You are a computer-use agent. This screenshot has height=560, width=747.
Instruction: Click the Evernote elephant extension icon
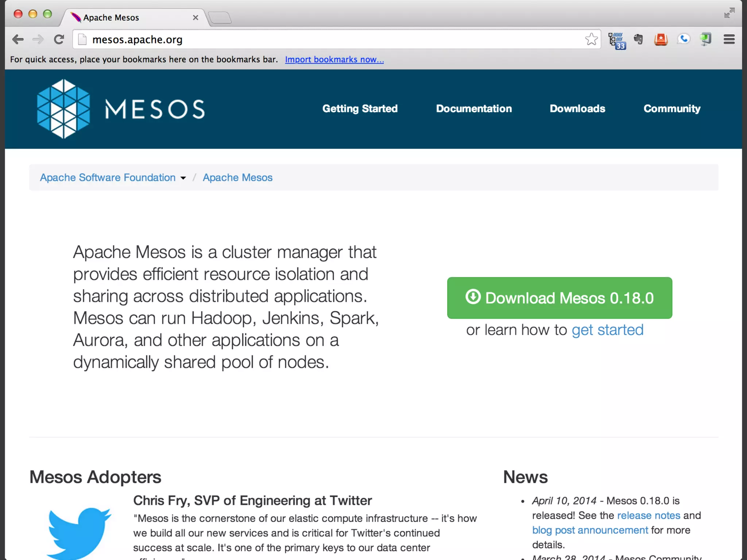click(638, 39)
